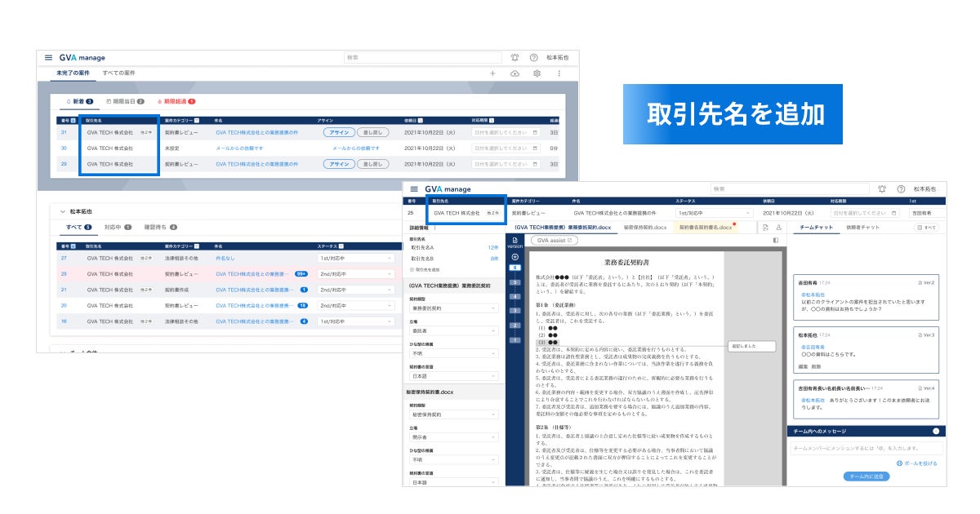This screenshot has width=980, height=514.
Task: Switch to チームチャット tab
Action: pyautogui.click(x=817, y=227)
